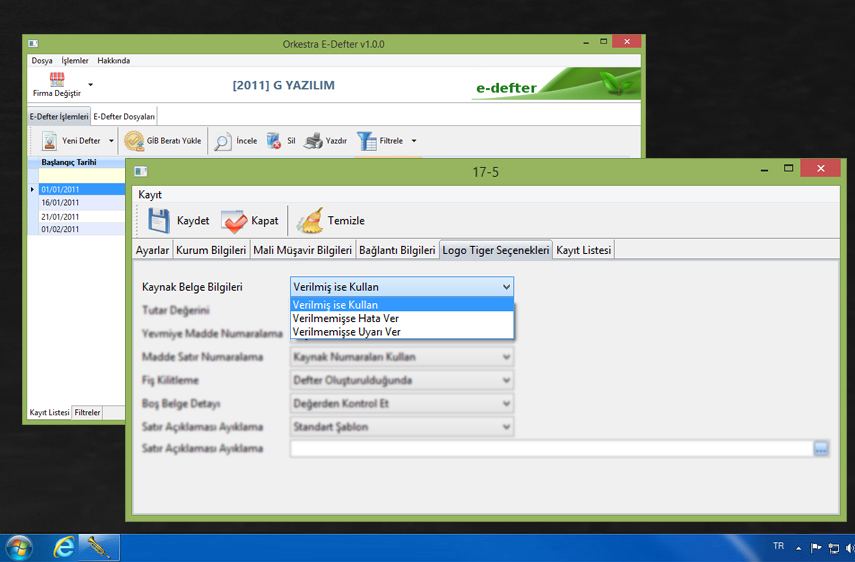Click the Yeni Defter icon

[49, 141]
